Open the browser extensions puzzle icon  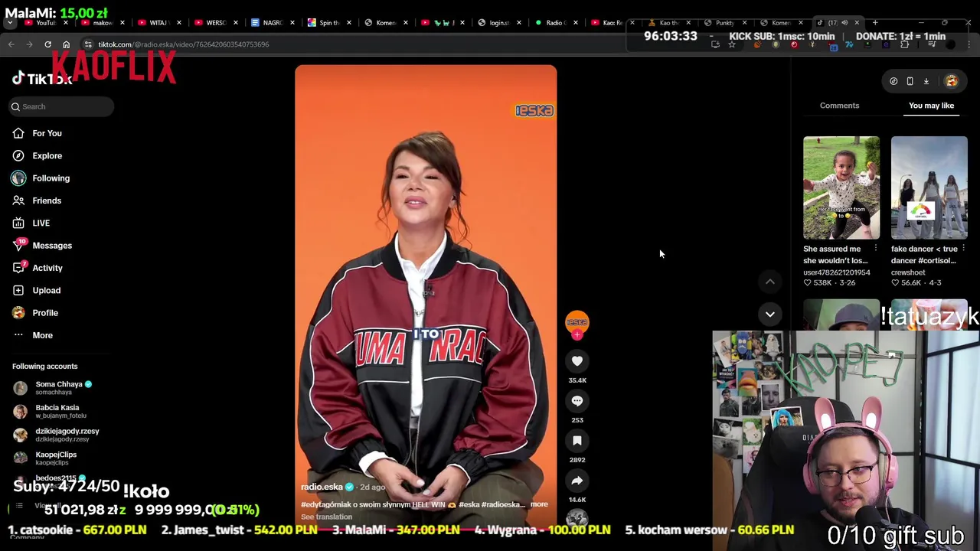pyautogui.click(x=904, y=44)
